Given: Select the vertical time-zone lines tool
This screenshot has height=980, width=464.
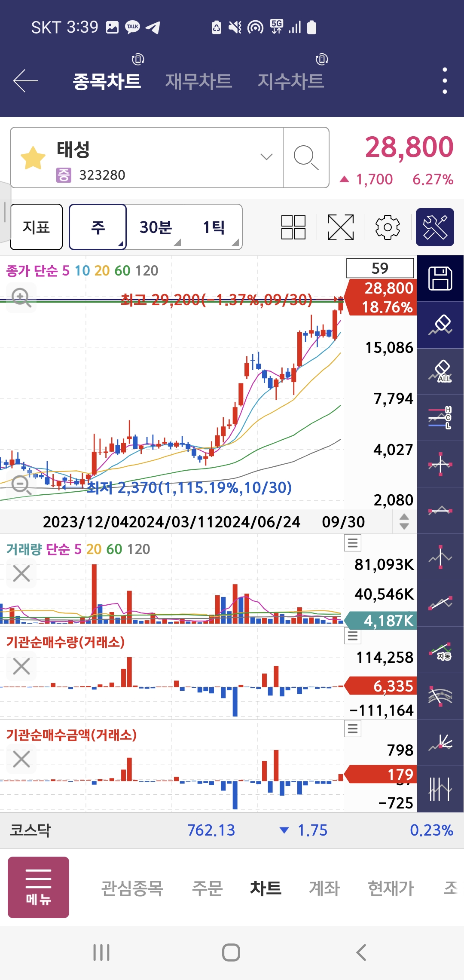Looking at the screenshot, I should (x=440, y=789).
